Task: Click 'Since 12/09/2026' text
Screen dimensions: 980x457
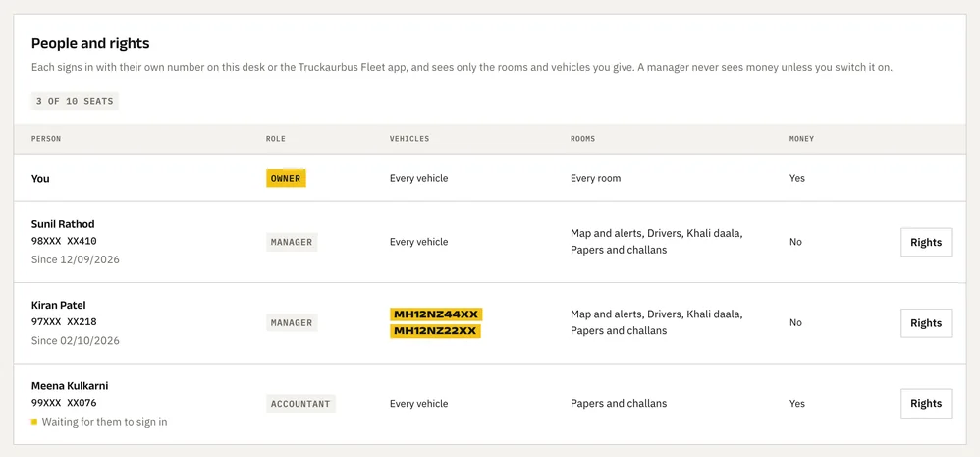Action: click(x=75, y=258)
